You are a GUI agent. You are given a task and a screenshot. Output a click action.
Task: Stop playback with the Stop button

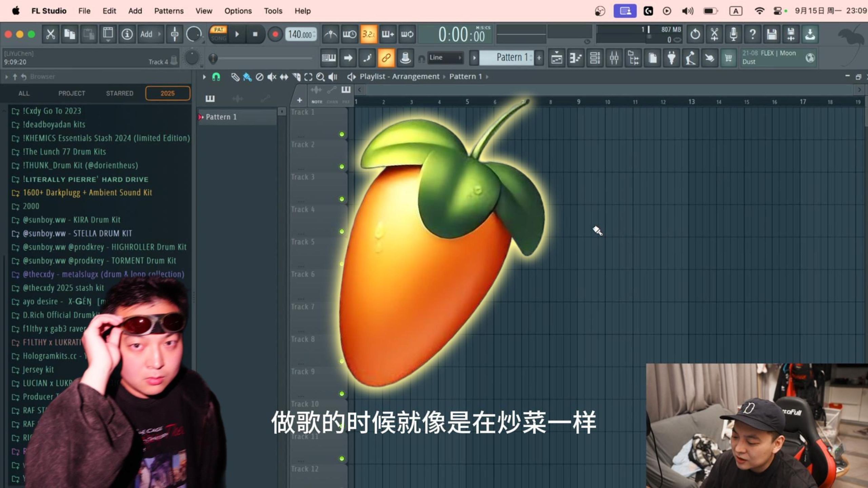click(x=255, y=34)
